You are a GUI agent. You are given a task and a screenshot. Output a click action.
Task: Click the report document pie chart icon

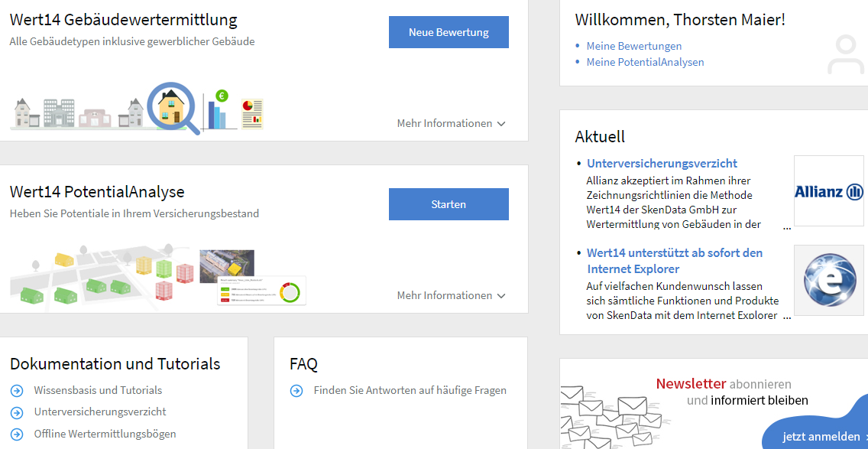tap(252, 114)
